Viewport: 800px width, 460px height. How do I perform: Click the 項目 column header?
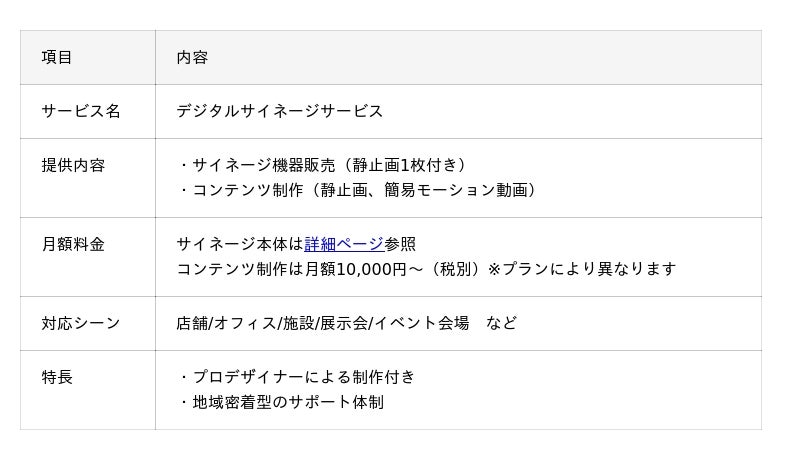(57, 58)
